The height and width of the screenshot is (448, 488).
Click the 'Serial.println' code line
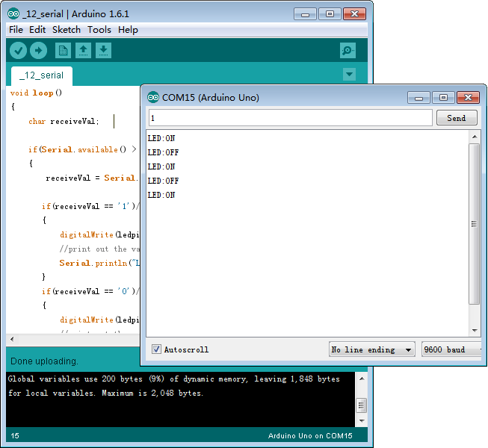point(99,263)
